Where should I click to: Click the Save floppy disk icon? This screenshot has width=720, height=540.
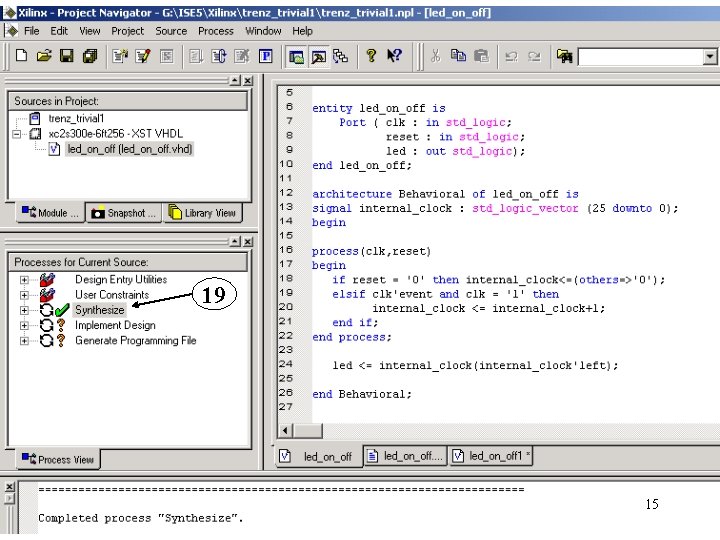[x=67, y=56]
